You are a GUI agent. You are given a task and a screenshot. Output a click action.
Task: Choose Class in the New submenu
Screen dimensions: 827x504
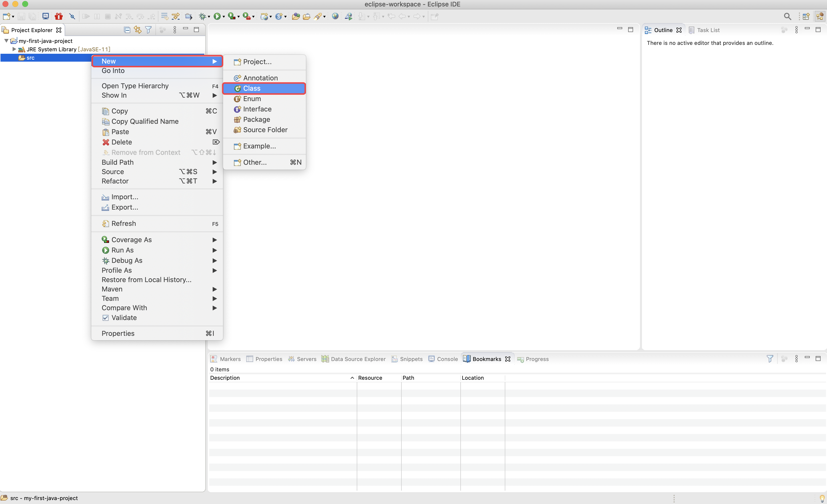pyautogui.click(x=264, y=88)
